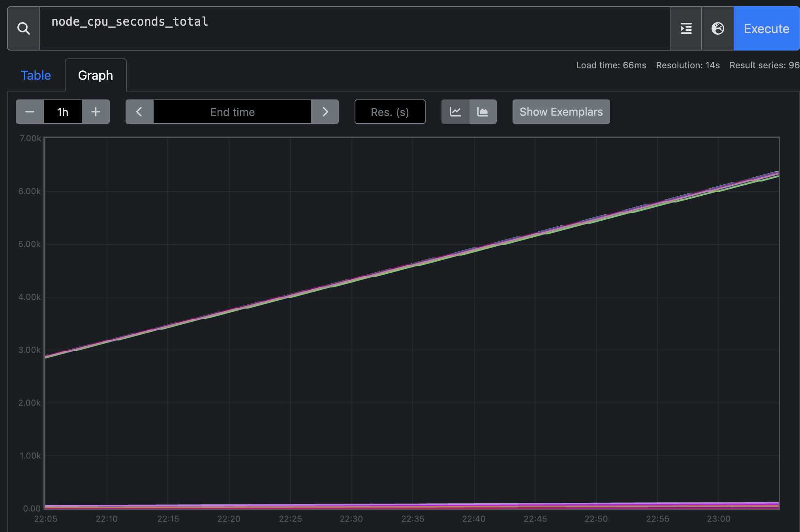Increase the time range with plus
Image resolution: width=800 pixels, height=532 pixels.
[x=96, y=112]
